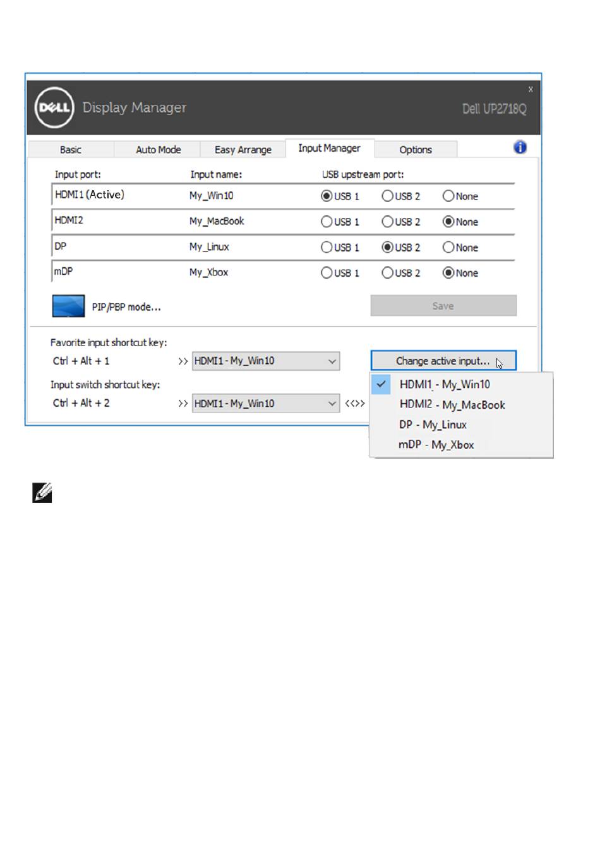
Task: Select USB 1 for DP input
Action: point(327,247)
